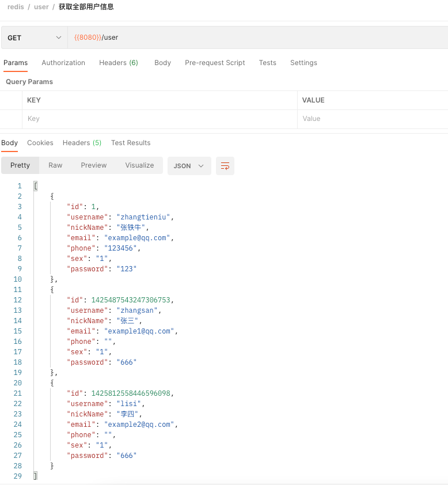
Task: Switch response view to Raw
Action: (x=55, y=165)
